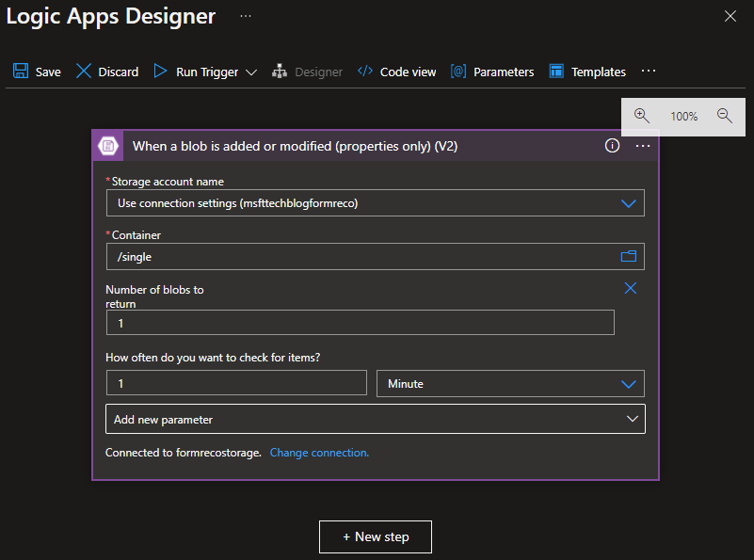
Task: Open the Minute frequency dropdown
Action: coord(629,383)
